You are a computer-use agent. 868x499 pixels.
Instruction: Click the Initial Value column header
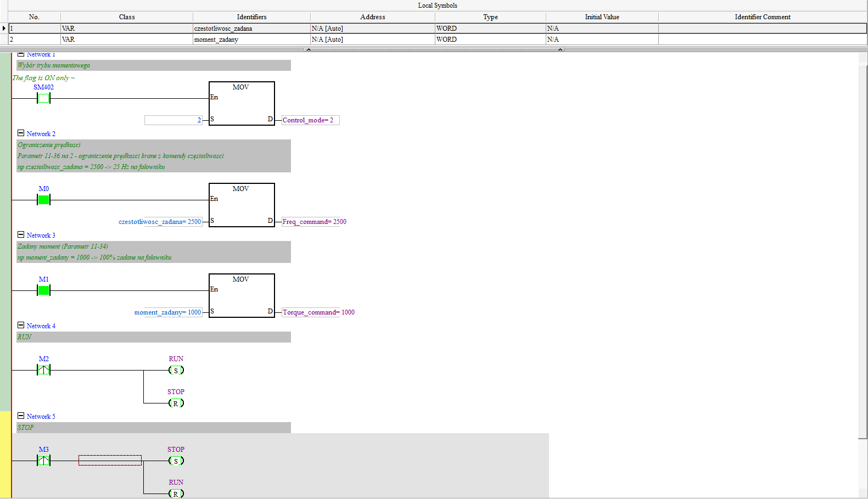pos(602,17)
